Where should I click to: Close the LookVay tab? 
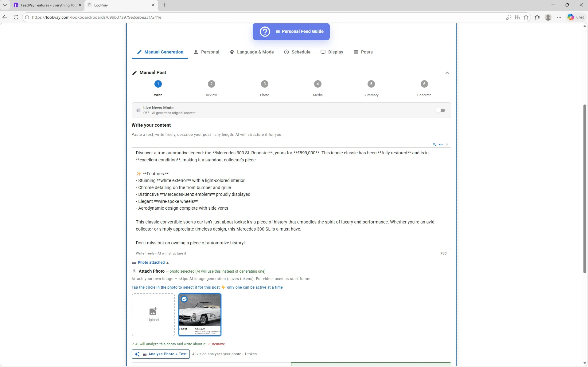[153, 5]
